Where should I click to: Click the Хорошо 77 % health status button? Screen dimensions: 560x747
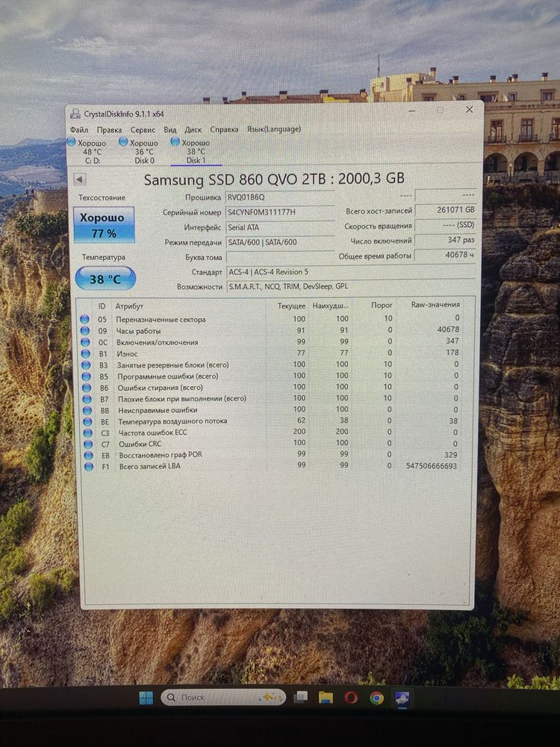click(104, 225)
